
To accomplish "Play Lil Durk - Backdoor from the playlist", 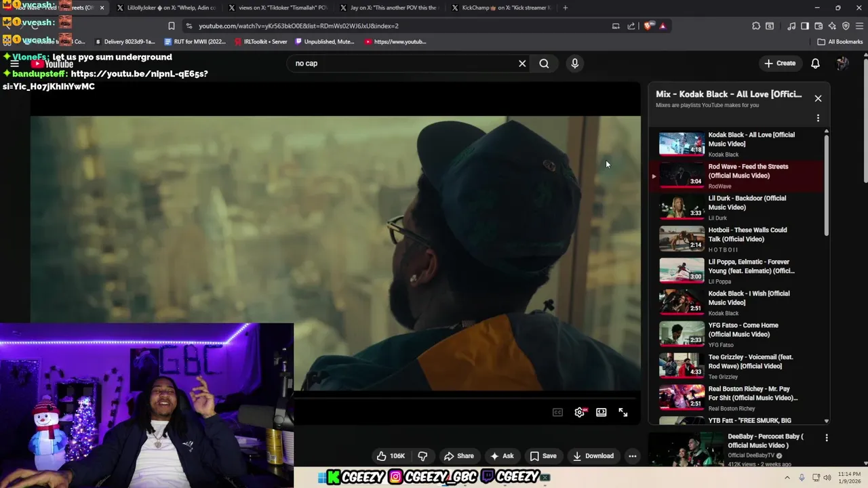I will click(736, 207).
